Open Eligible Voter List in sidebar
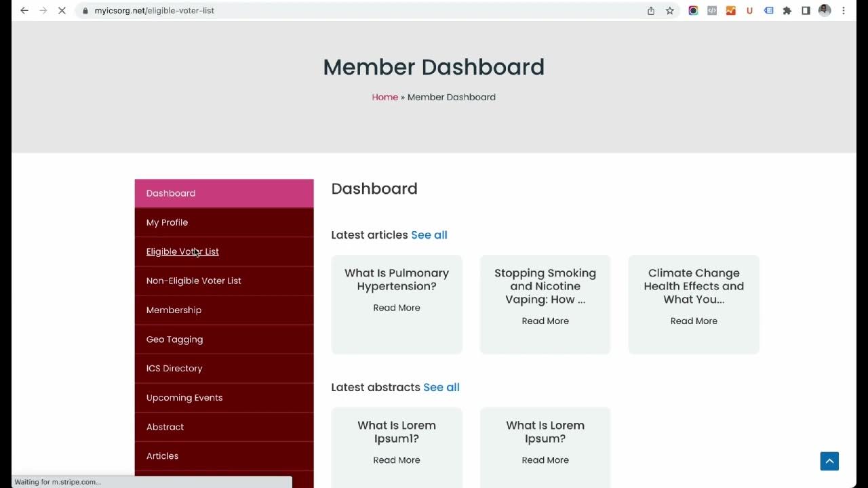 [x=224, y=251]
